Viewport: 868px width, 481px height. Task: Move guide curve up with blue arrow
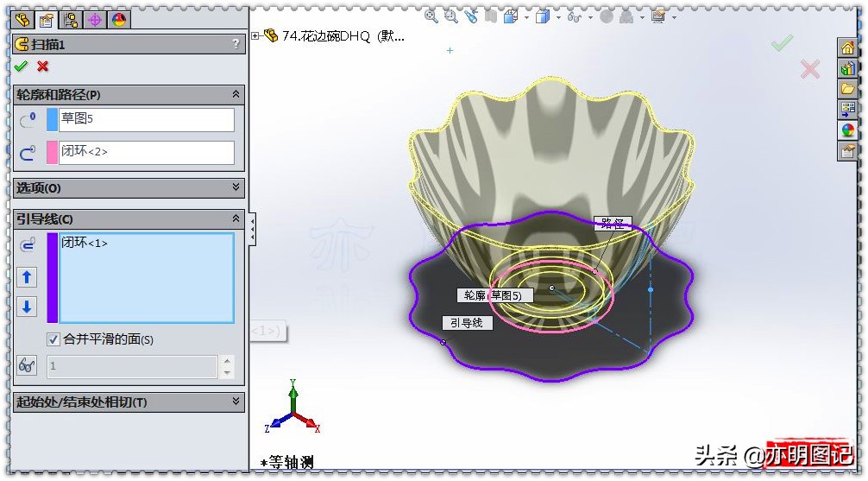point(28,276)
